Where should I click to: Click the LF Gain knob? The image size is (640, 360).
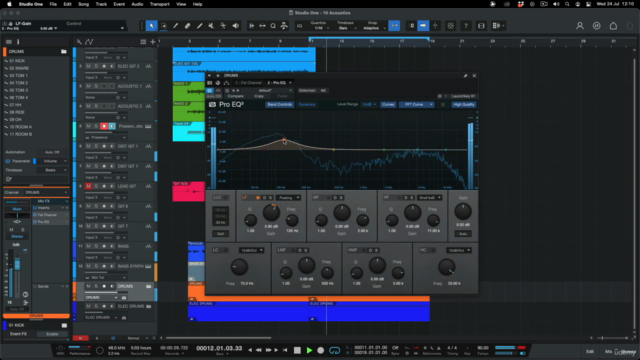pyautogui.click(x=271, y=213)
